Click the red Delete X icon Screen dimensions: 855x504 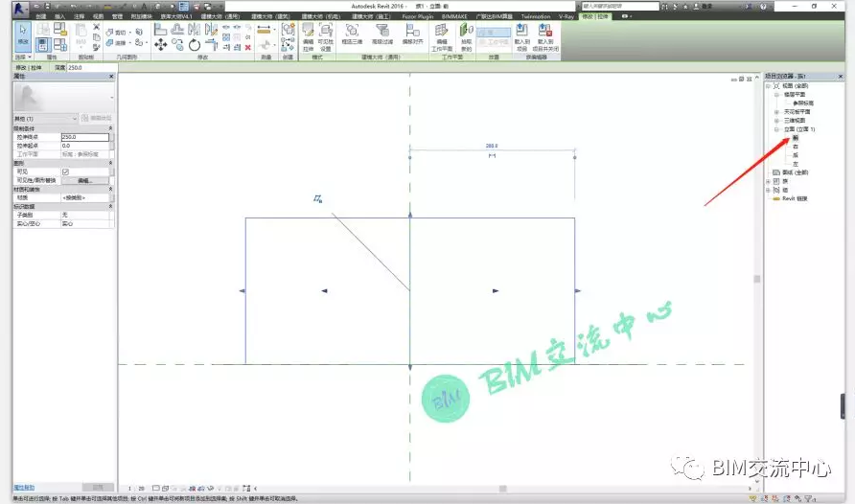[247, 47]
